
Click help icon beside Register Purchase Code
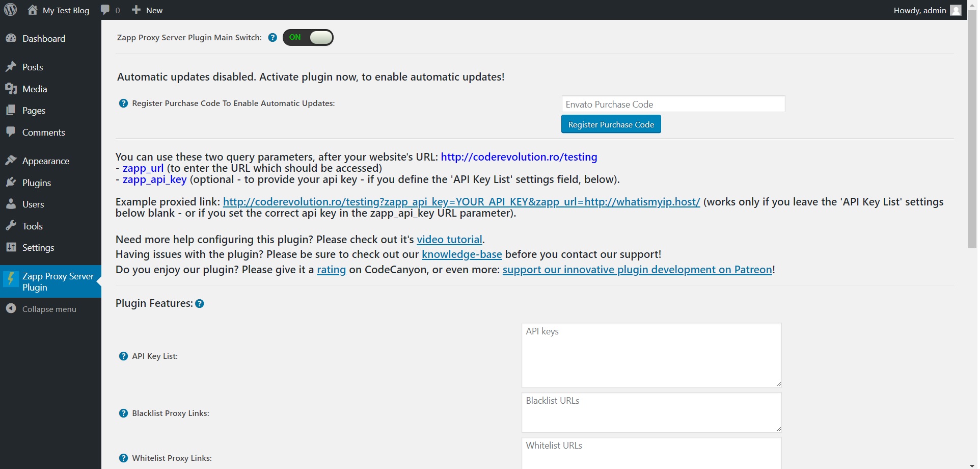(123, 103)
